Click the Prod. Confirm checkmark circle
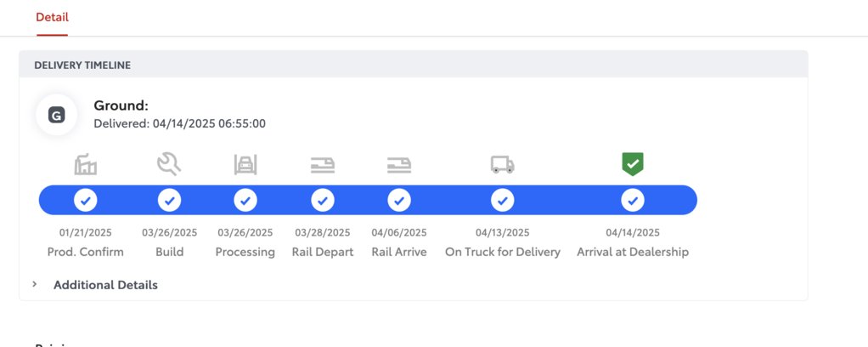This screenshot has height=347, width=868. pos(85,200)
